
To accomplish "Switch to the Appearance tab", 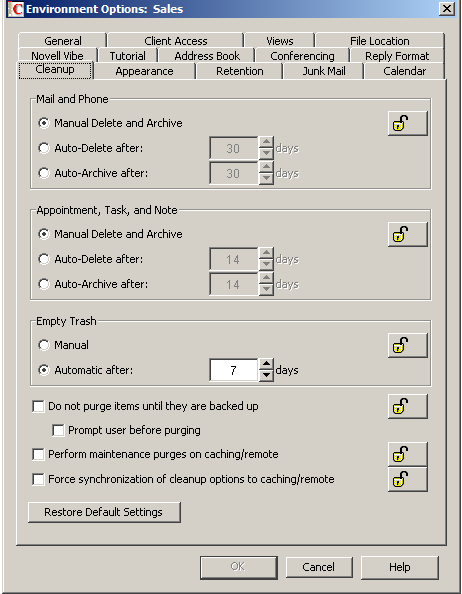I will point(144,71).
